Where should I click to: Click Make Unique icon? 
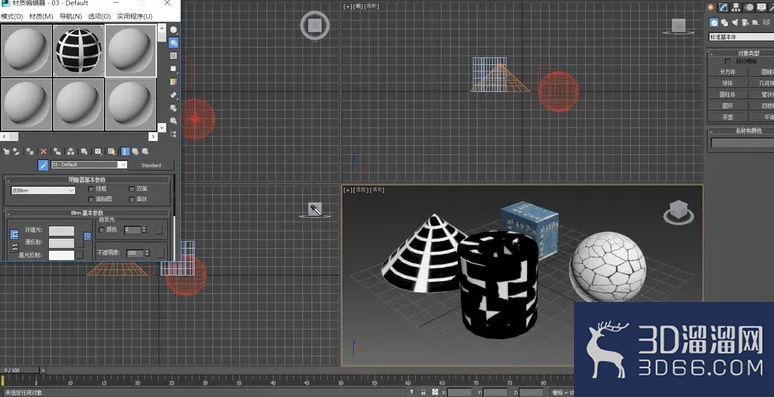click(x=71, y=151)
